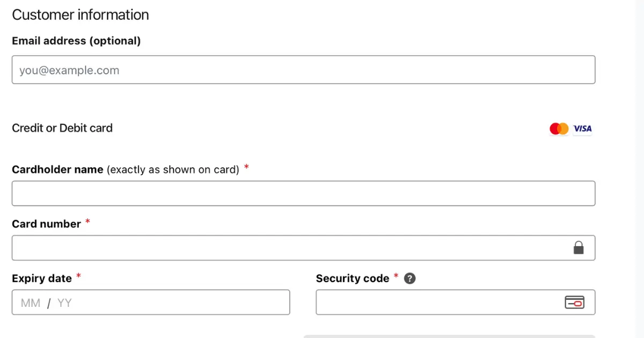Open the Security code help question mark

pos(410,278)
